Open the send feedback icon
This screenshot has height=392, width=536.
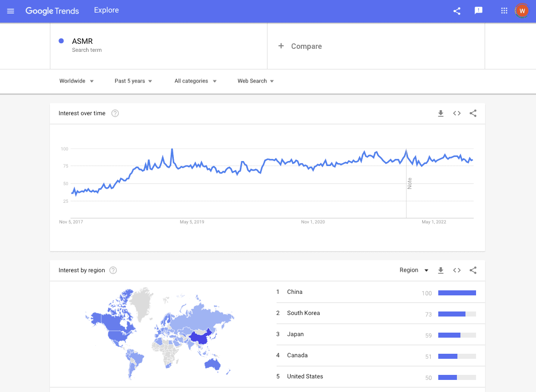tap(478, 11)
